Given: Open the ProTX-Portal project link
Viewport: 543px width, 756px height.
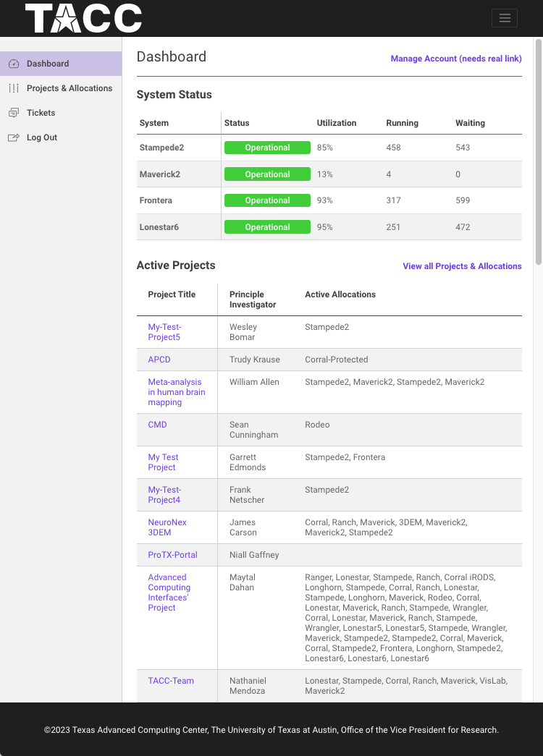Looking at the screenshot, I should coord(173,555).
